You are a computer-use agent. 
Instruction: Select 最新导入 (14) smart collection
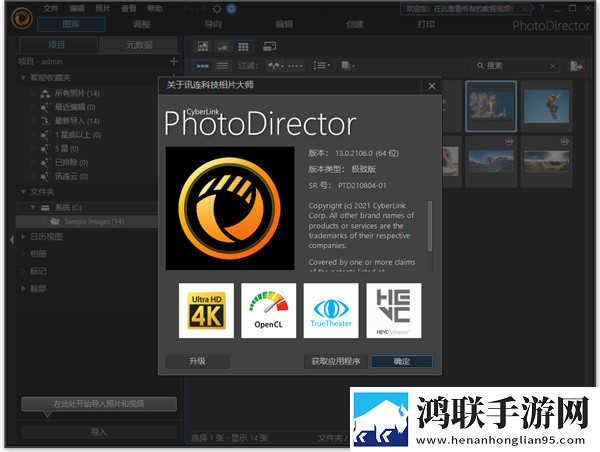[x=77, y=121]
